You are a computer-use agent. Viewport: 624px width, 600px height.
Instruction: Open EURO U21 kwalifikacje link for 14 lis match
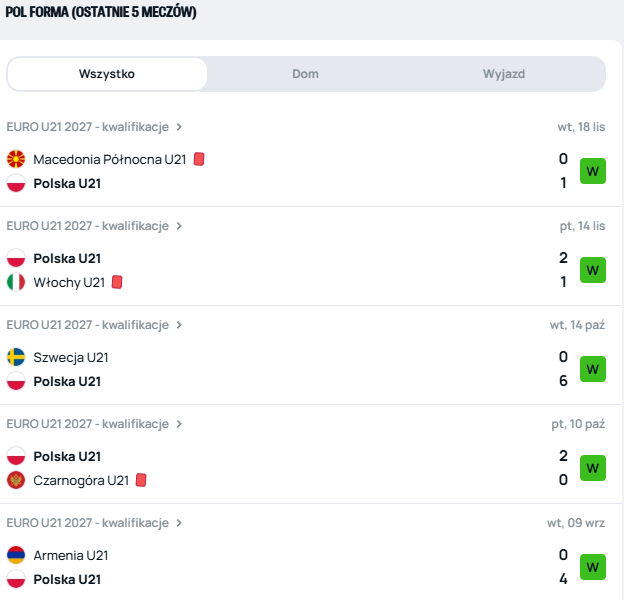coord(88,226)
